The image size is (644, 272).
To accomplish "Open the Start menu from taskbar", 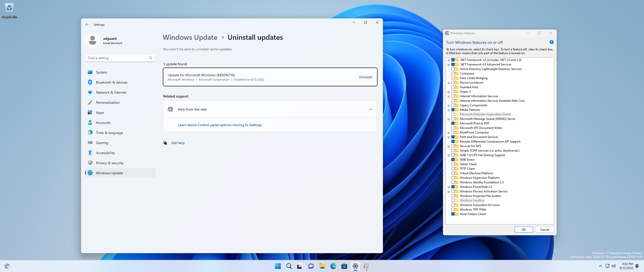I will [x=278, y=266].
